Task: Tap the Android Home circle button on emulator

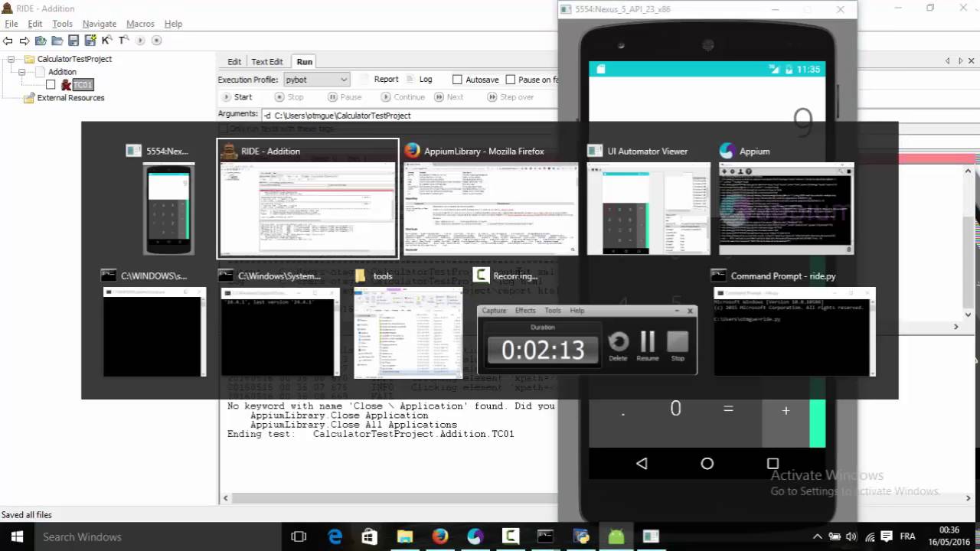Action: point(707,463)
